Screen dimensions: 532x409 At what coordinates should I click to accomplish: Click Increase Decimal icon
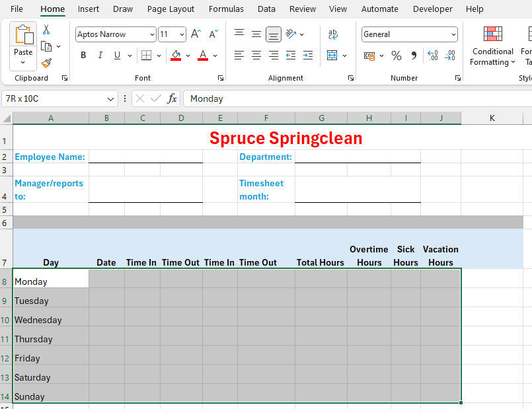(x=433, y=56)
